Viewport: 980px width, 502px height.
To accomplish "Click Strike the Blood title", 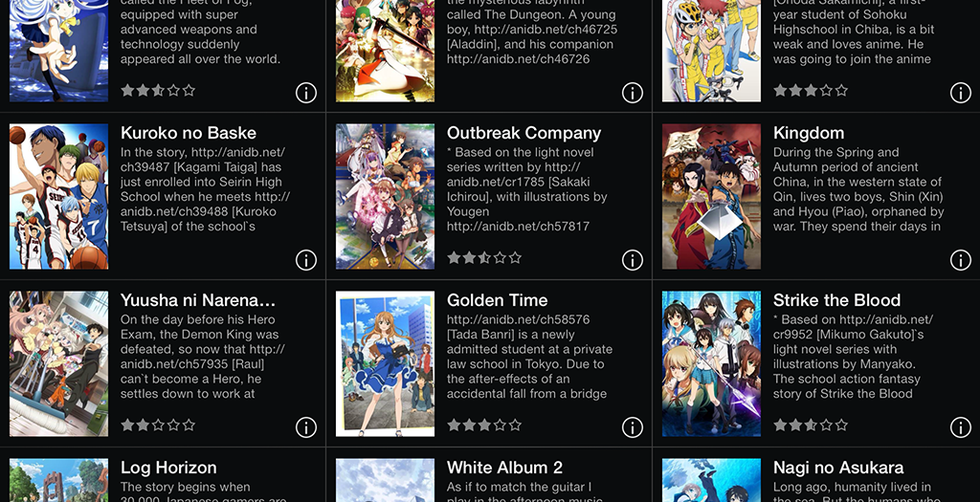I will pos(836,300).
